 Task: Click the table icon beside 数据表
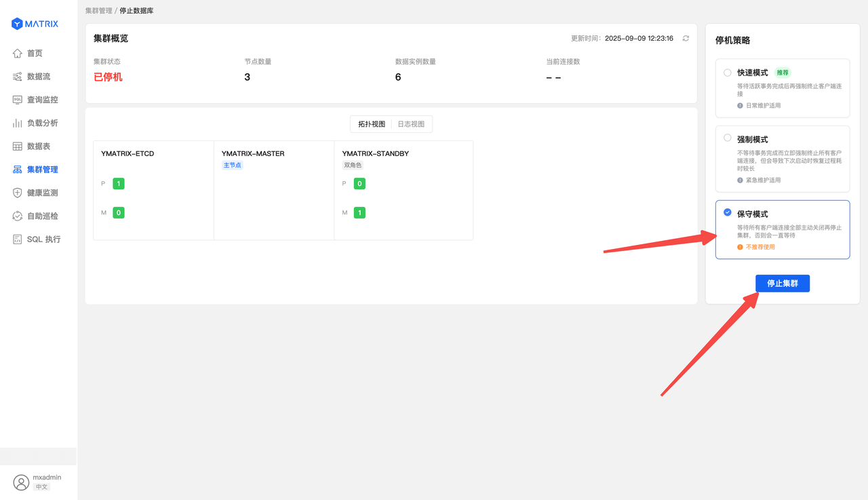18,146
